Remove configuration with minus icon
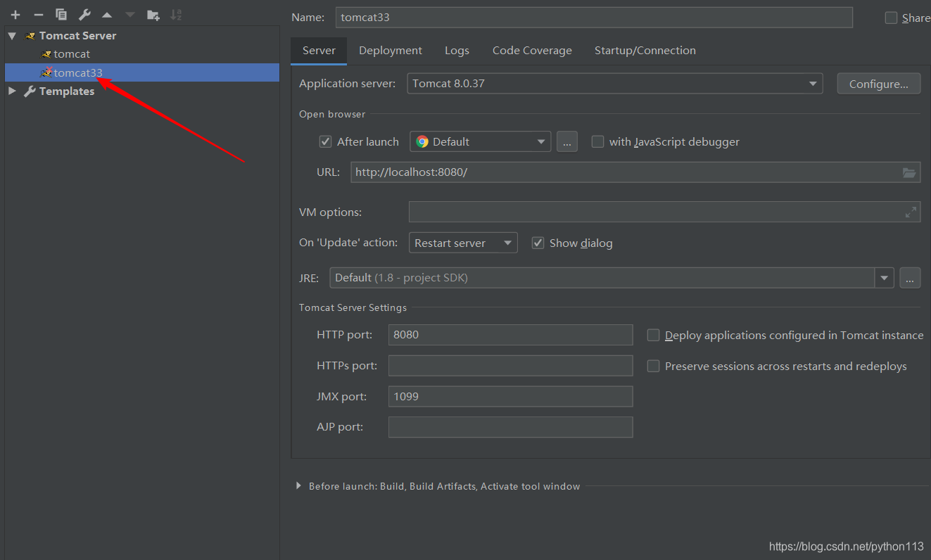 (x=39, y=15)
